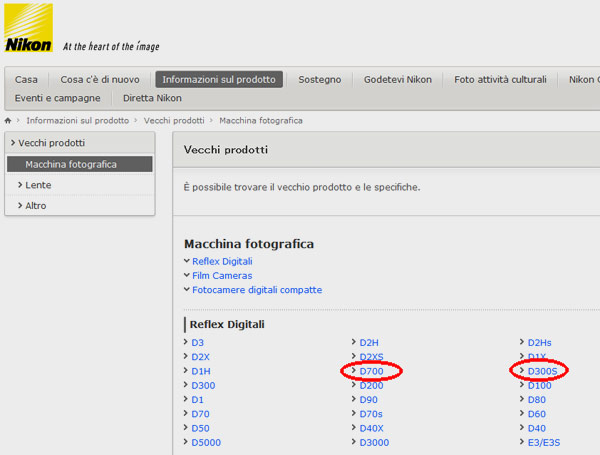Open the Casa tab
600x455 pixels.
[26, 79]
